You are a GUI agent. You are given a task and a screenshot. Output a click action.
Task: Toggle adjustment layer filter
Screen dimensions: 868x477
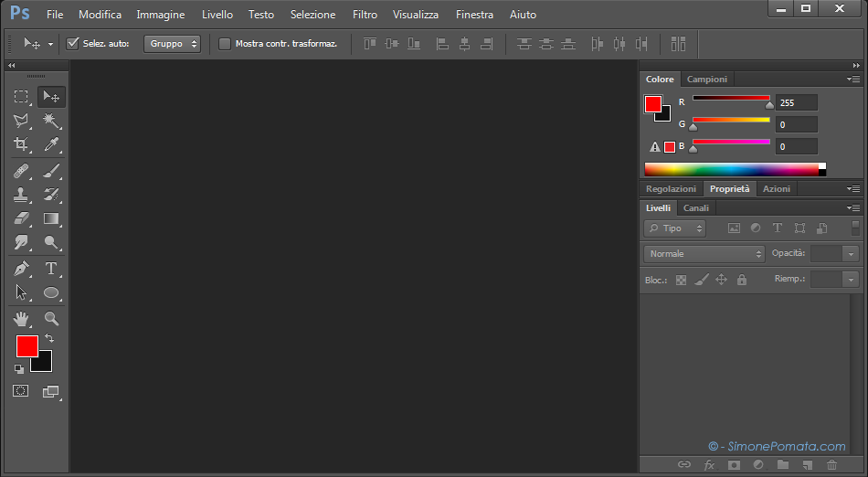[x=756, y=228]
